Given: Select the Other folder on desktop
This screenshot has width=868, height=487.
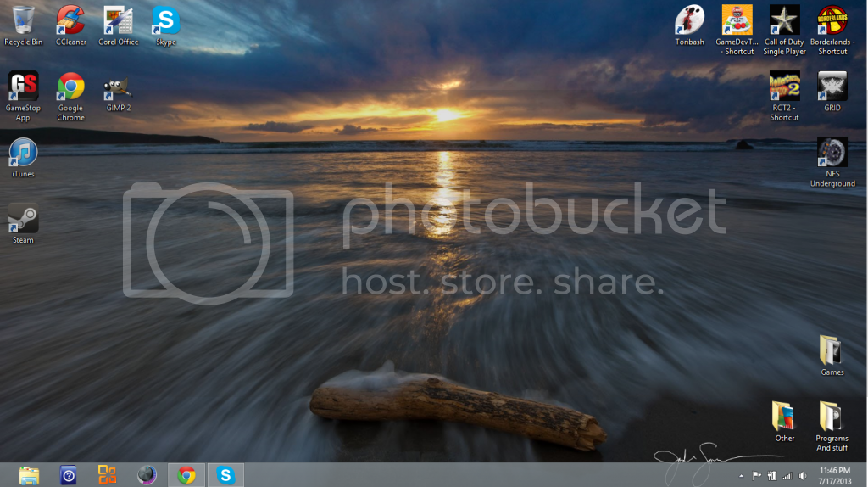Looking at the screenshot, I should click(x=784, y=422).
